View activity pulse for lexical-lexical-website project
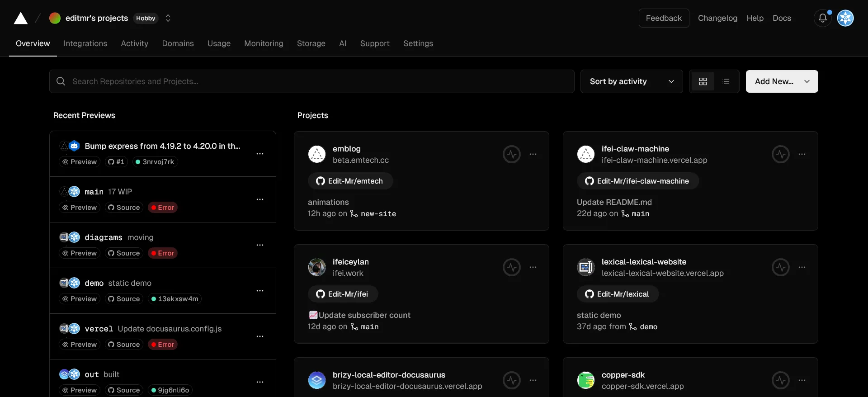 click(x=781, y=267)
